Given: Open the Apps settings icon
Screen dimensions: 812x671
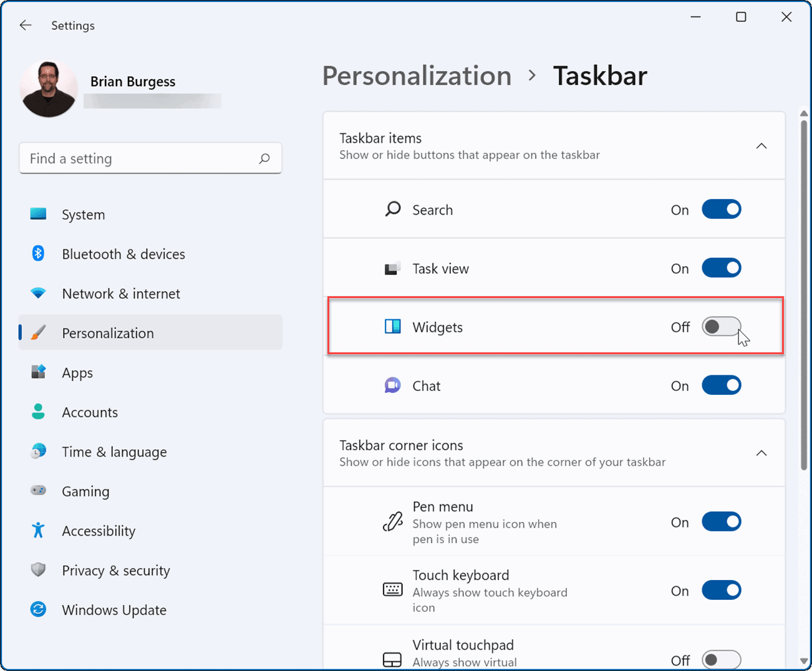Looking at the screenshot, I should [x=38, y=372].
